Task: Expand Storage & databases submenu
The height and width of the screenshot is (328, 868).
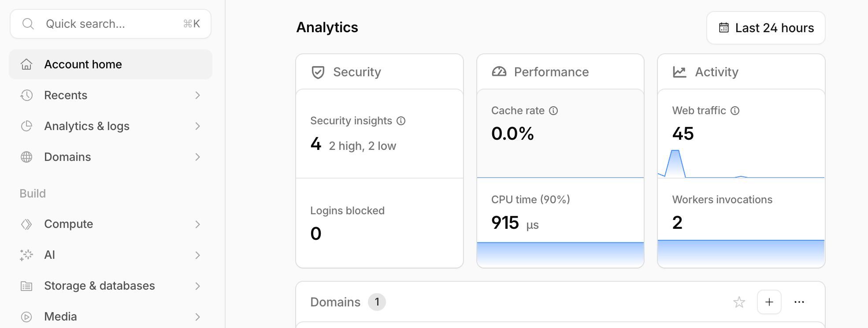Action: pos(197,286)
